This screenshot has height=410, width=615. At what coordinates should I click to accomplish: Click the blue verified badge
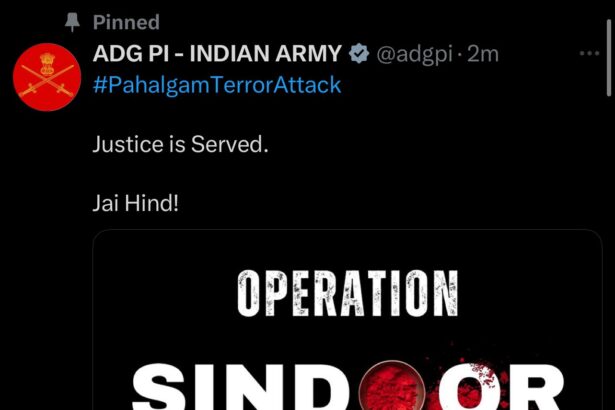[x=359, y=53]
